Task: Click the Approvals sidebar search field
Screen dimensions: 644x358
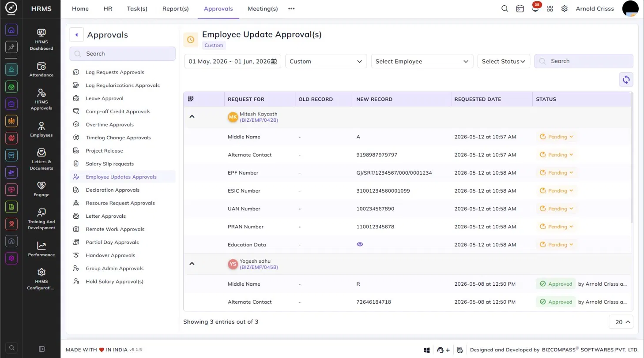Action: [x=122, y=54]
